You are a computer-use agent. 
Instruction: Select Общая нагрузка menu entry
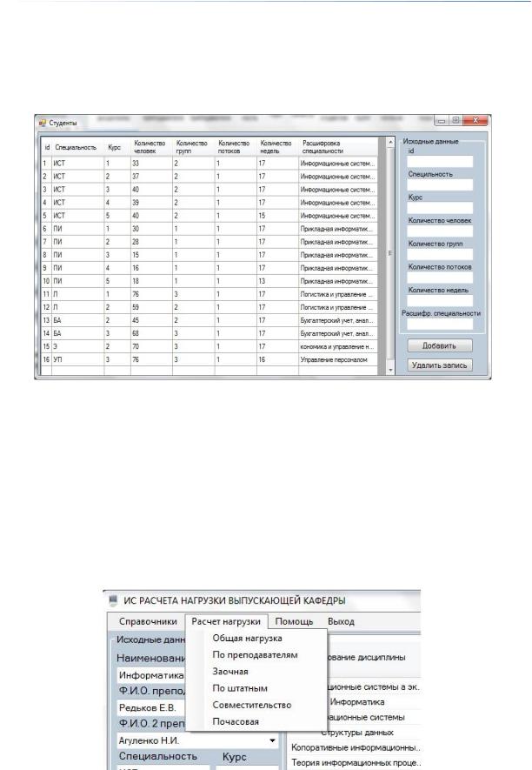(x=247, y=639)
